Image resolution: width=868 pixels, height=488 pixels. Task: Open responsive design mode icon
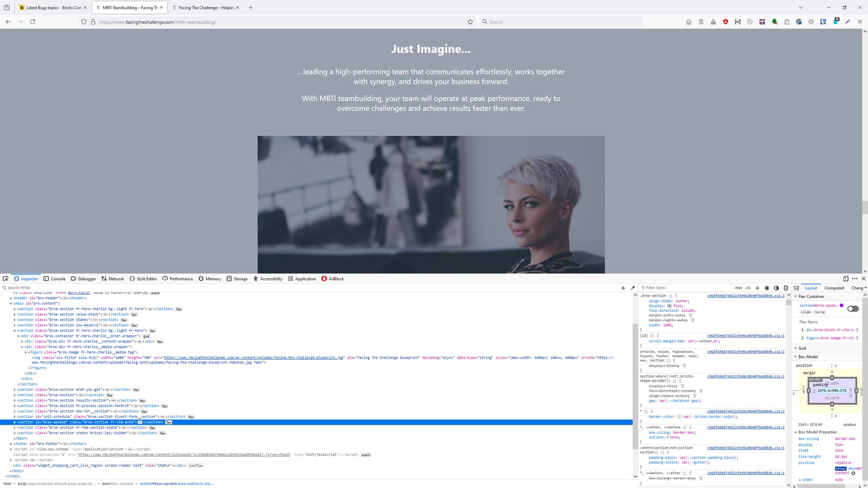point(845,279)
